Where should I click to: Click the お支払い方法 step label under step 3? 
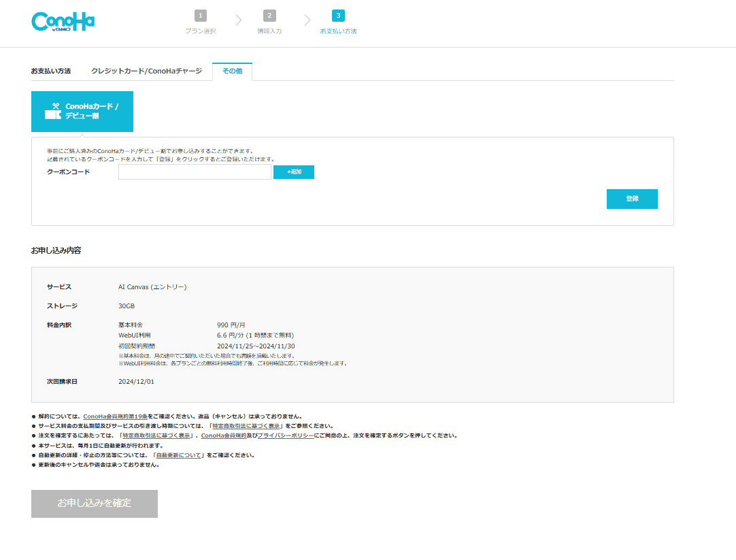click(339, 31)
